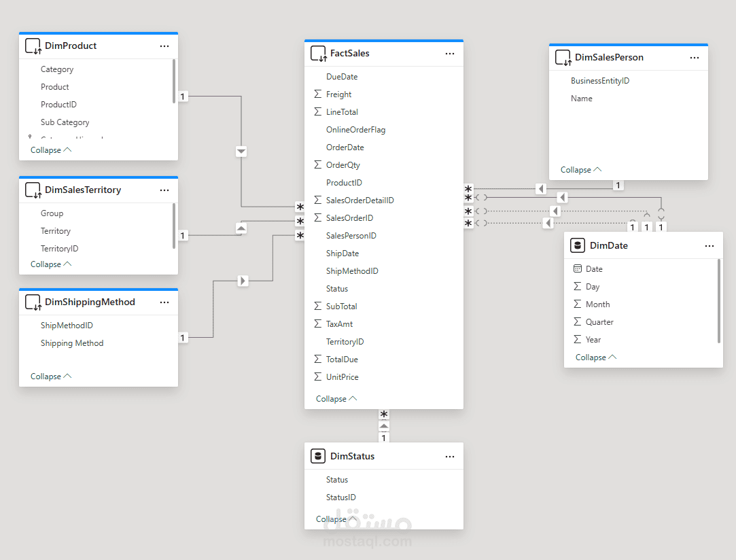Image resolution: width=736 pixels, height=560 pixels.
Task: Click the FactSales table header icon
Action: point(317,54)
